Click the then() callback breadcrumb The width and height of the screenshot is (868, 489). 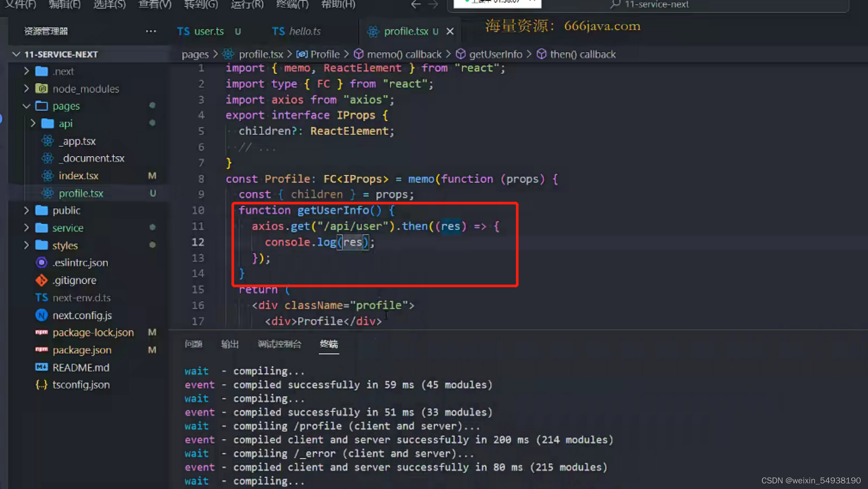coord(583,54)
